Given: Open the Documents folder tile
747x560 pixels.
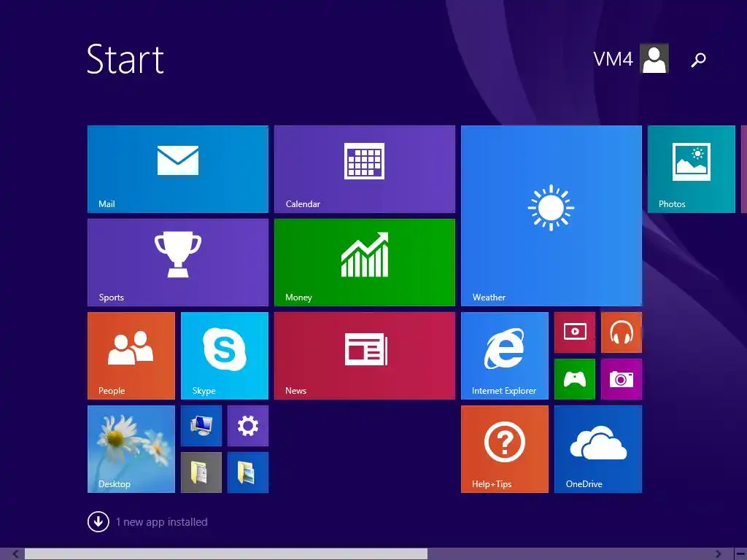Looking at the screenshot, I should pos(201,472).
